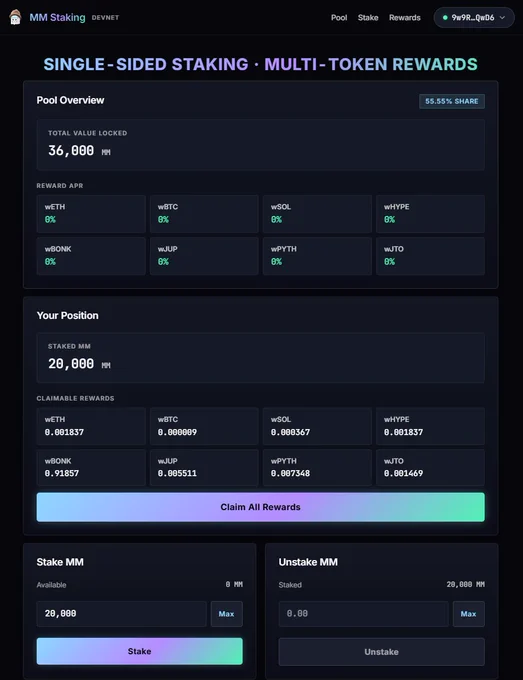Go to the Pool nav item
Viewport: 523px width, 680px height.
pos(339,18)
